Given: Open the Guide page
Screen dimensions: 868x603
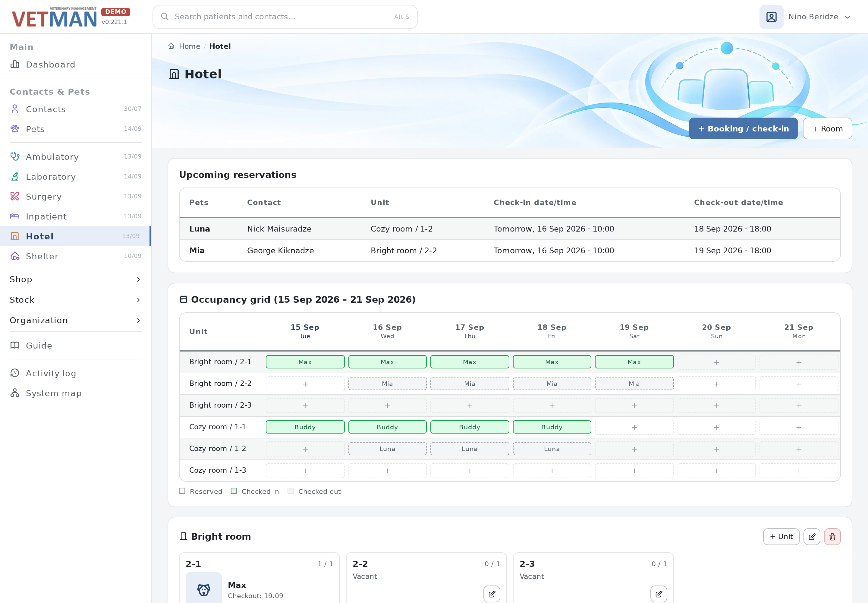Looking at the screenshot, I should tap(76, 345).
